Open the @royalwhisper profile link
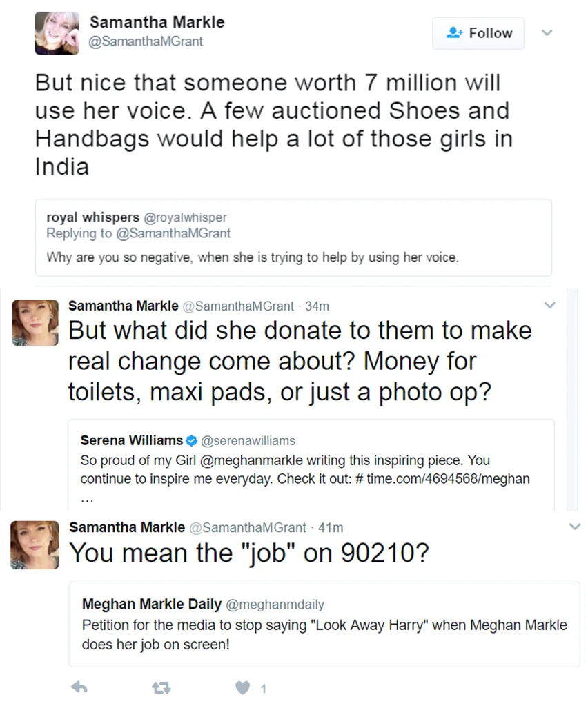The image size is (588, 706). tap(185, 217)
